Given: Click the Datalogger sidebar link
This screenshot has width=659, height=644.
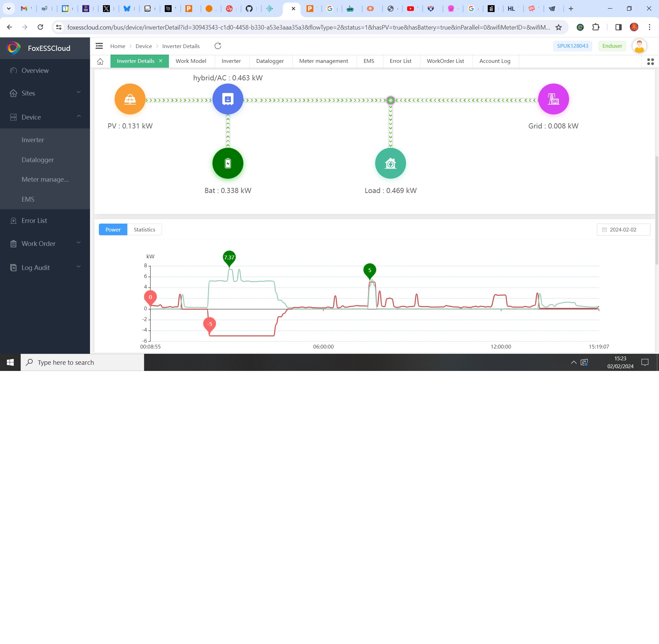Looking at the screenshot, I should click(38, 160).
